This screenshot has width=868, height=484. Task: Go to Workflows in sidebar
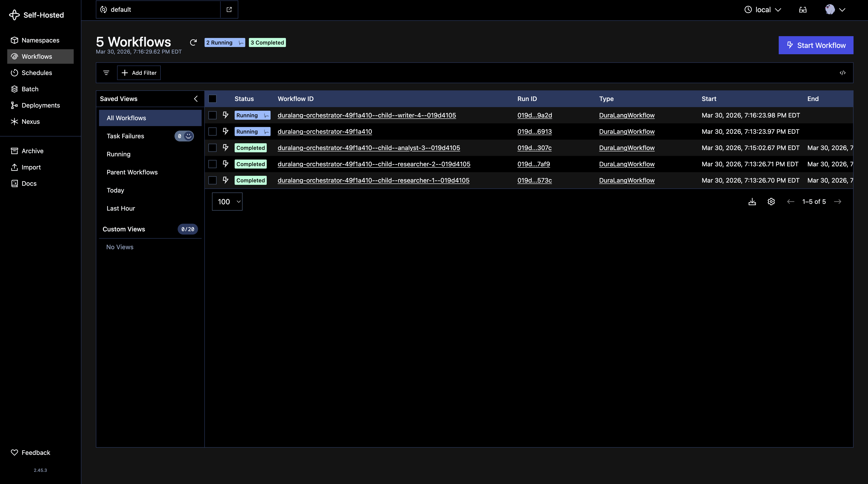(40, 56)
